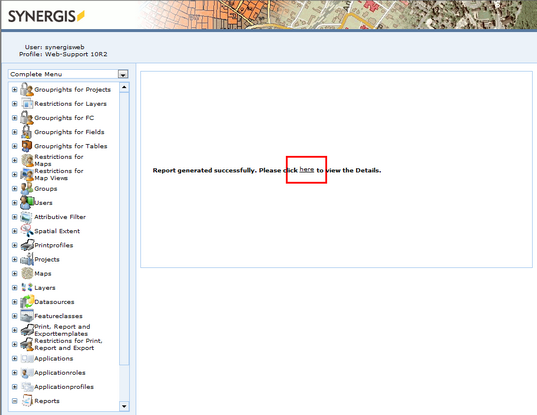This screenshot has height=415, width=537.
Task: Click the SYNERGIS logo
Action: [x=46, y=16]
